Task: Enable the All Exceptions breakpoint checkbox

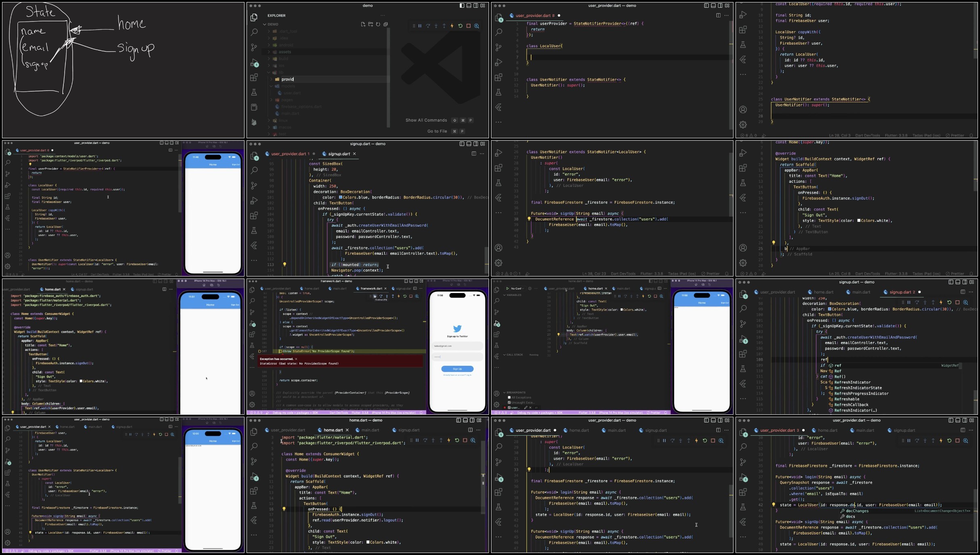Action: (509, 397)
